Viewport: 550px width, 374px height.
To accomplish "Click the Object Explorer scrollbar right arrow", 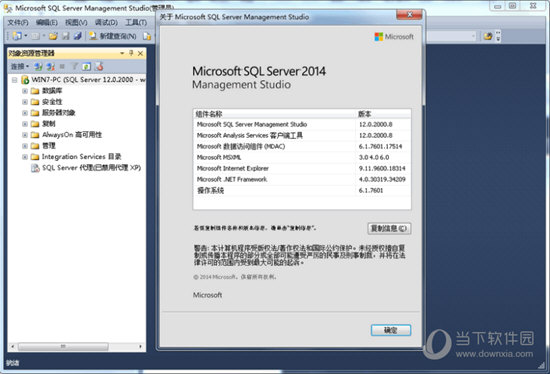I will pyautogui.click(x=140, y=347).
